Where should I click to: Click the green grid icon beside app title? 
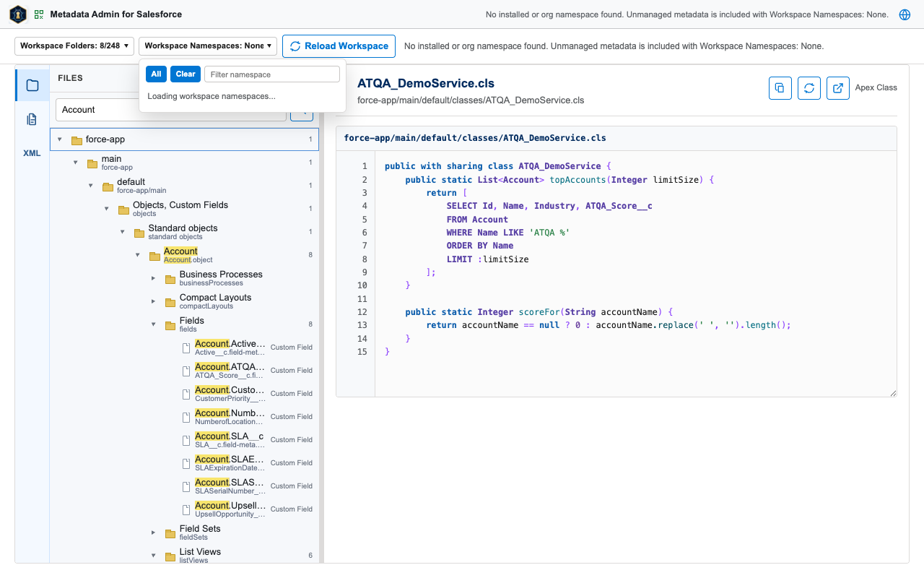[x=39, y=14]
